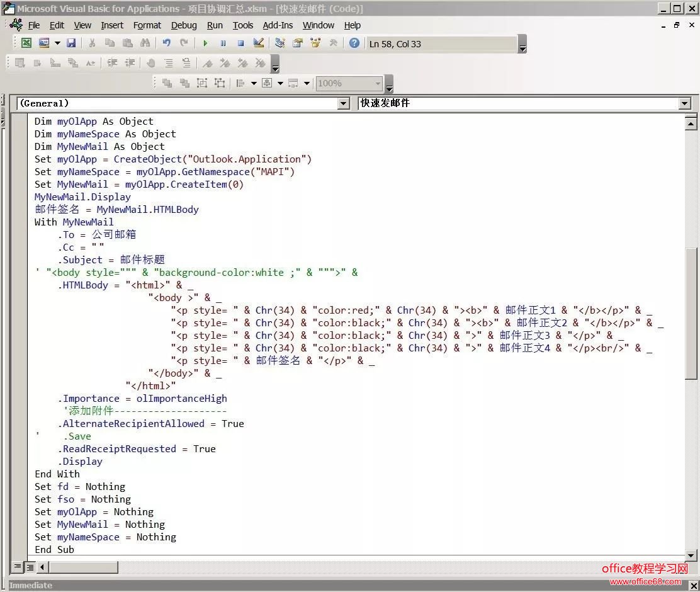
Task: Click the Find binoculars icon
Action: coord(145,43)
